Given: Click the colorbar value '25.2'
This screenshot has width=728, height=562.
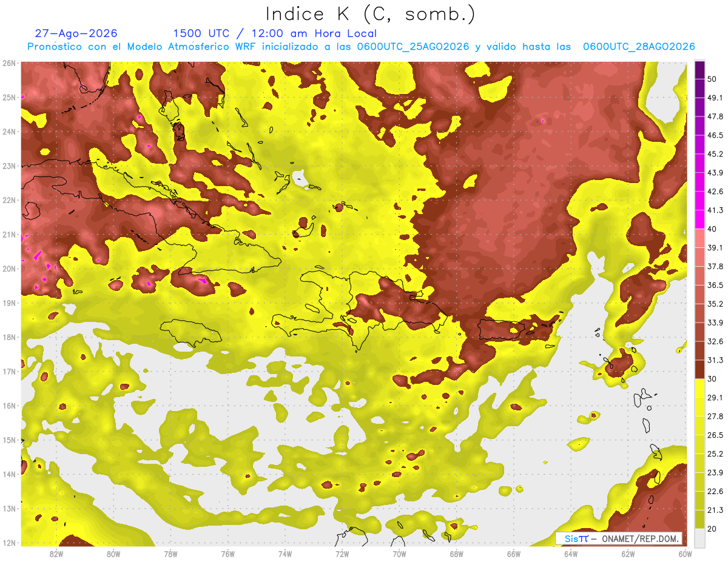Looking at the screenshot, I should tap(715, 453).
